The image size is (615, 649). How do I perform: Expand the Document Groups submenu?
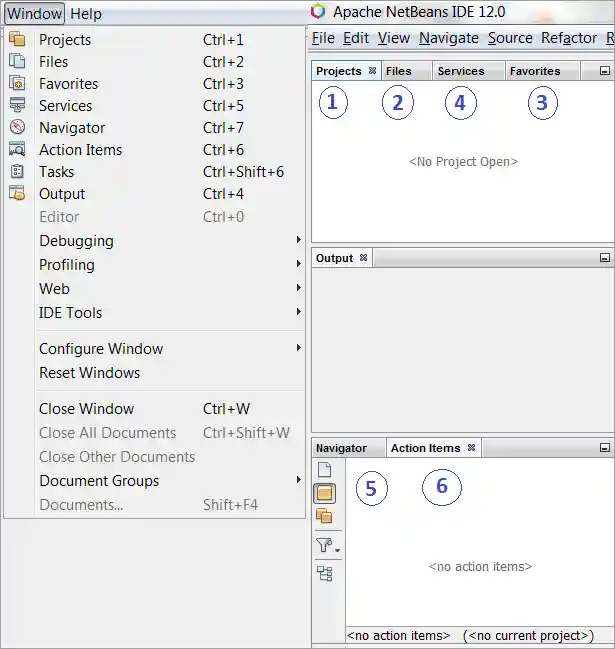(298, 480)
